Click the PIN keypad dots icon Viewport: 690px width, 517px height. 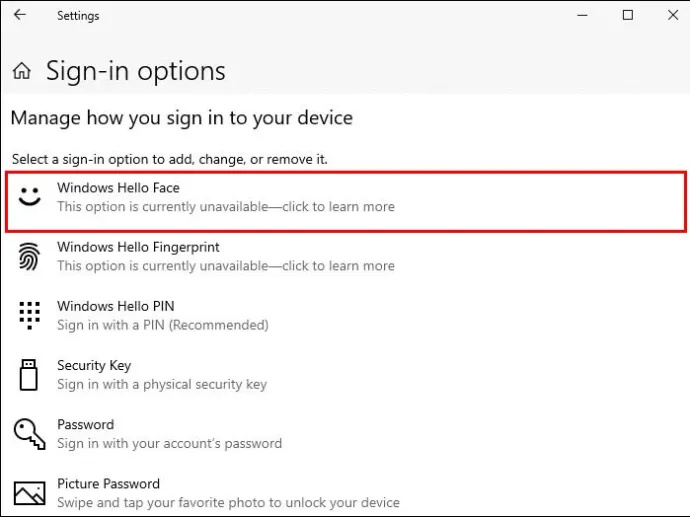tap(29, 315)
